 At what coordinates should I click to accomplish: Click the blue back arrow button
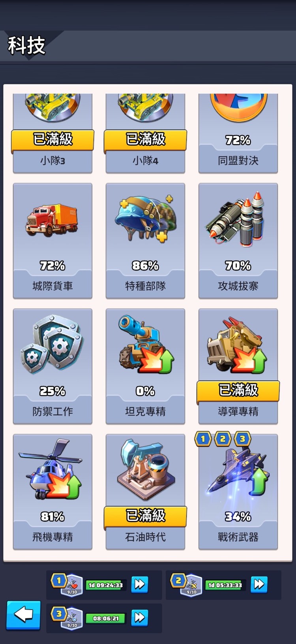[x=23, y=615]
